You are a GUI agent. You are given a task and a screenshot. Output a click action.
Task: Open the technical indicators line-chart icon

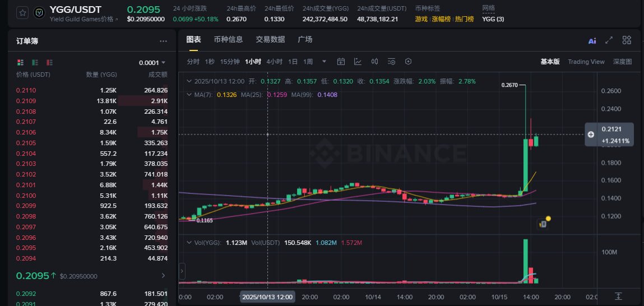(x=358, y=62)
